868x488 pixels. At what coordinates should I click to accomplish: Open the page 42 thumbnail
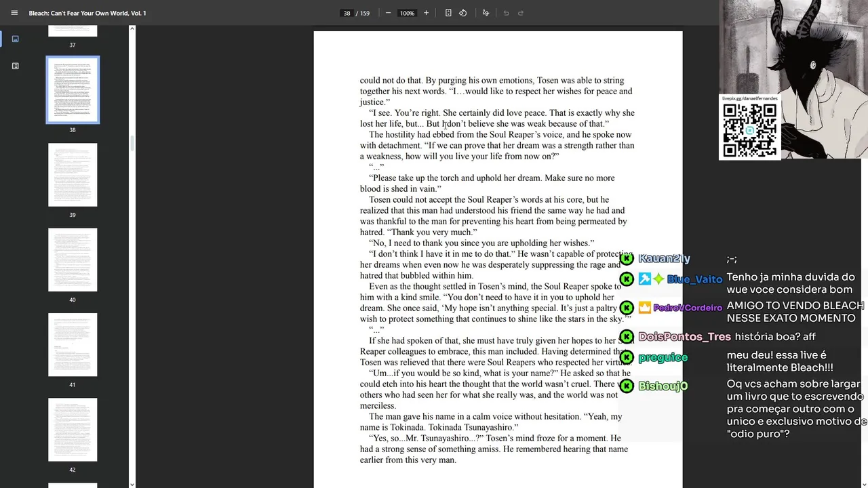(73, 430)
